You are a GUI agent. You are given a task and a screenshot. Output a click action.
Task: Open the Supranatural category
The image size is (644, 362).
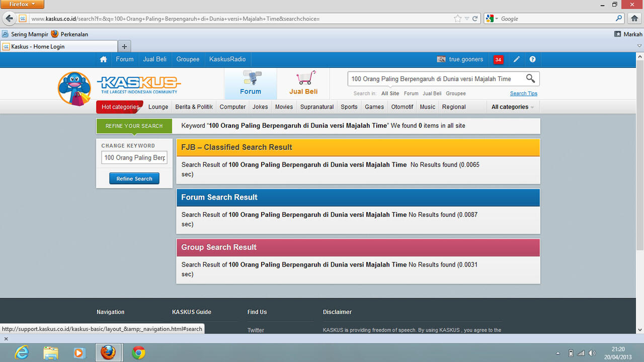pos(317,107)
